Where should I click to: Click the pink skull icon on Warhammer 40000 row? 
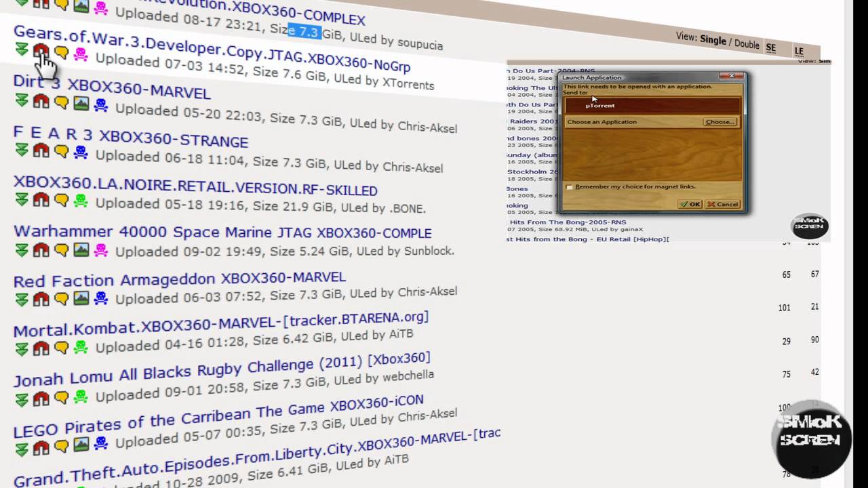coord(101,250)
